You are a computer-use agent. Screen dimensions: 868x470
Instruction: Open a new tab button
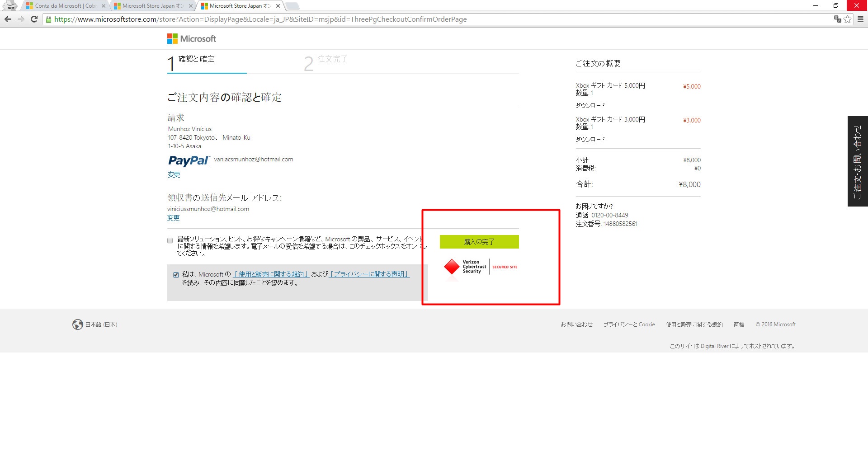click(293, 6)
